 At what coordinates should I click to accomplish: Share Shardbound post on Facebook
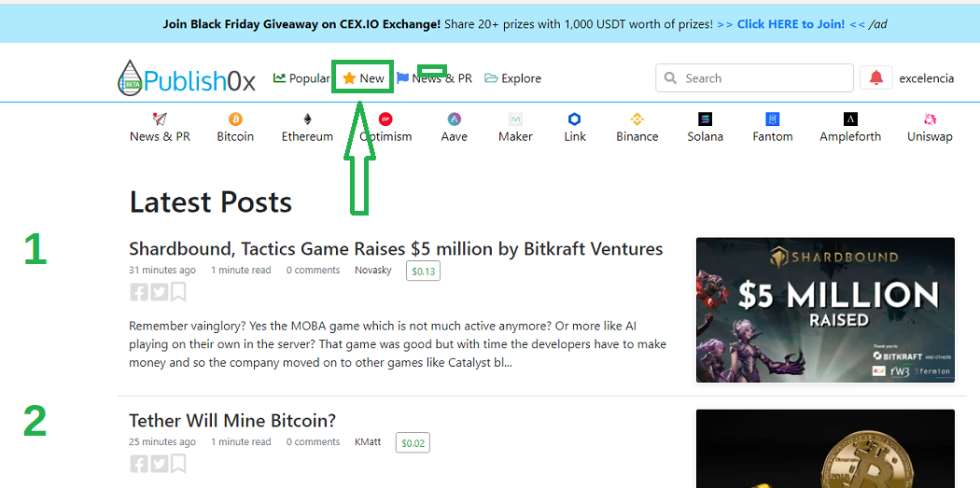pyautogui.click(x=139, y=292)
